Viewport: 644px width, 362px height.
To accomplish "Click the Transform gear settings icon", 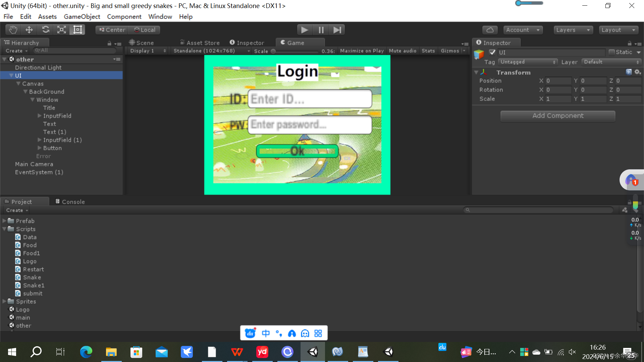I will [x=638, y=72].
